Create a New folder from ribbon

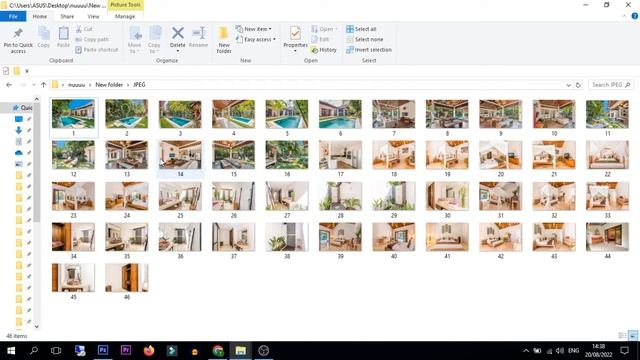click(224, 40)
